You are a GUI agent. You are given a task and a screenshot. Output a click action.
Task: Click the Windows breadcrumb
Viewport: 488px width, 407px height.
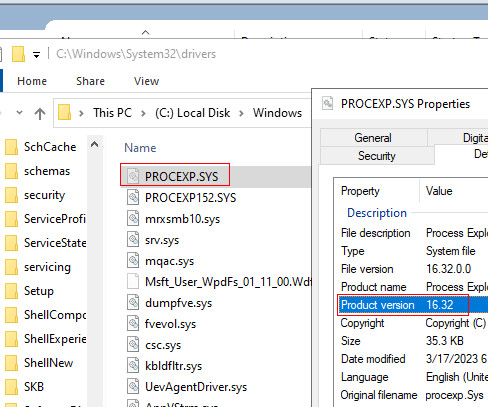click(277, 113)
